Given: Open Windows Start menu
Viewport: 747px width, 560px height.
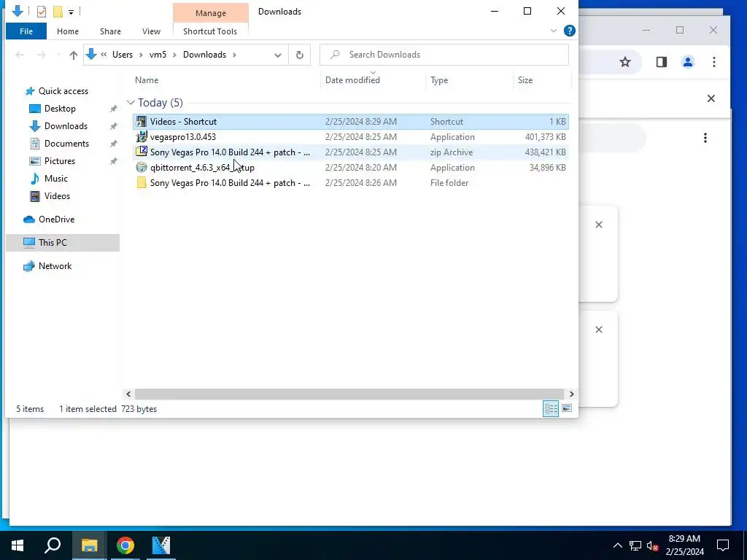Looking at the screenshot, I should coord(18,545).
